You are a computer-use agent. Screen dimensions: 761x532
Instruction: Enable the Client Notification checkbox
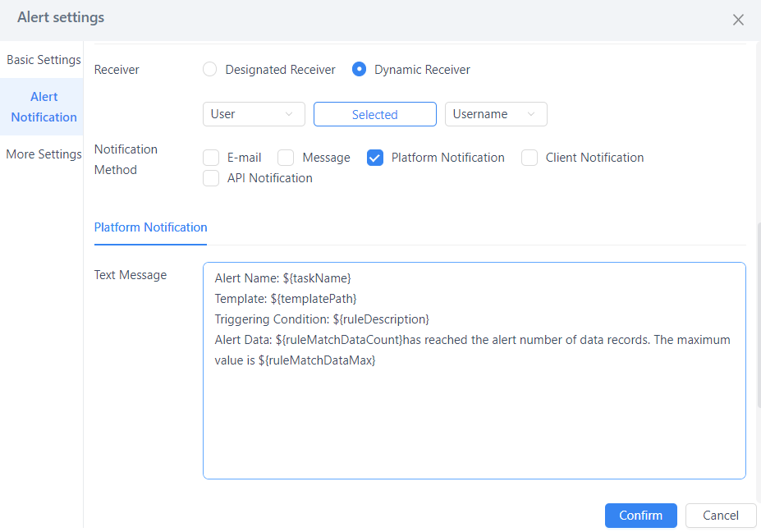(x=529, y=157)
